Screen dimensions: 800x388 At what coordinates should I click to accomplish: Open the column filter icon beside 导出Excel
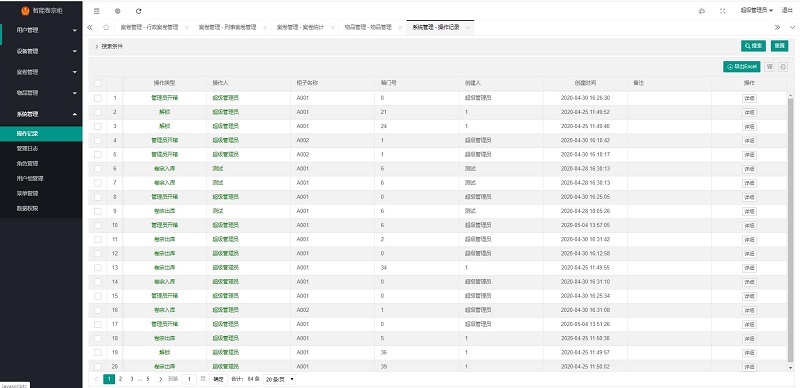(769, 67)
